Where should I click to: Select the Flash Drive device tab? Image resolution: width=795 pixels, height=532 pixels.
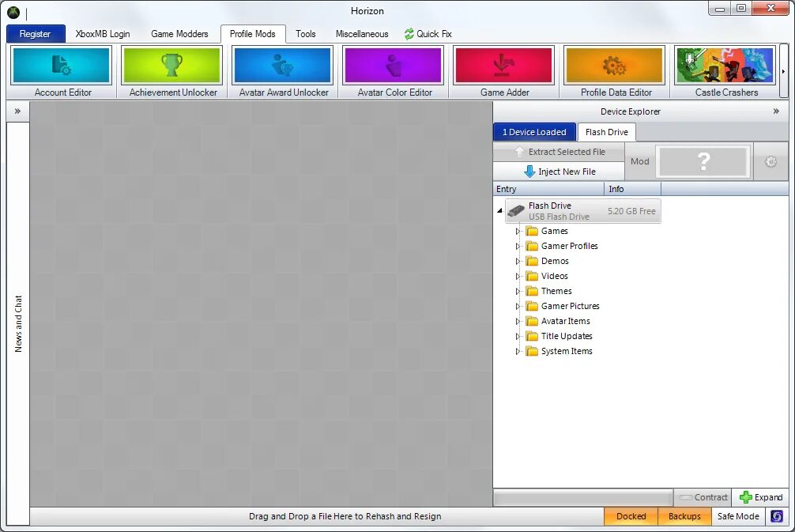click(606, 132)
